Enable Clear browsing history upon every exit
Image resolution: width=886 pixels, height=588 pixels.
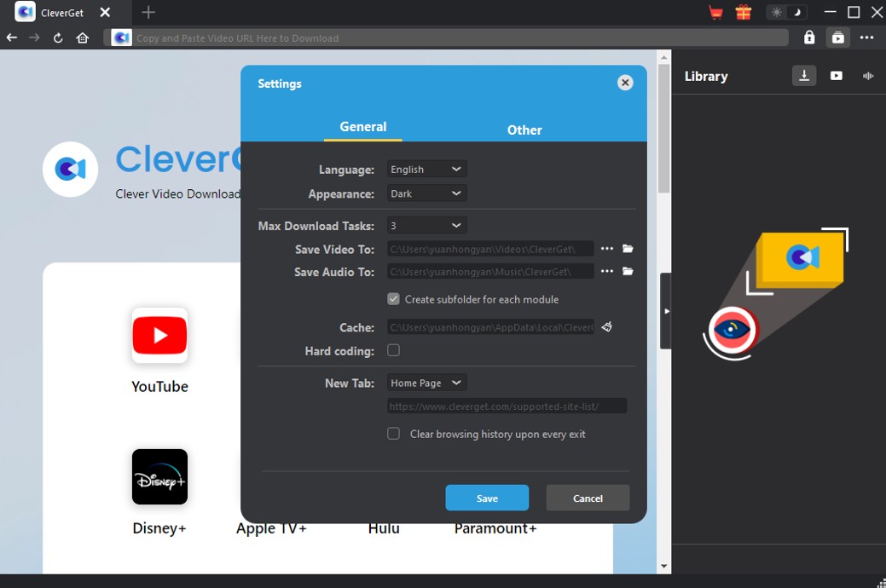393,434
